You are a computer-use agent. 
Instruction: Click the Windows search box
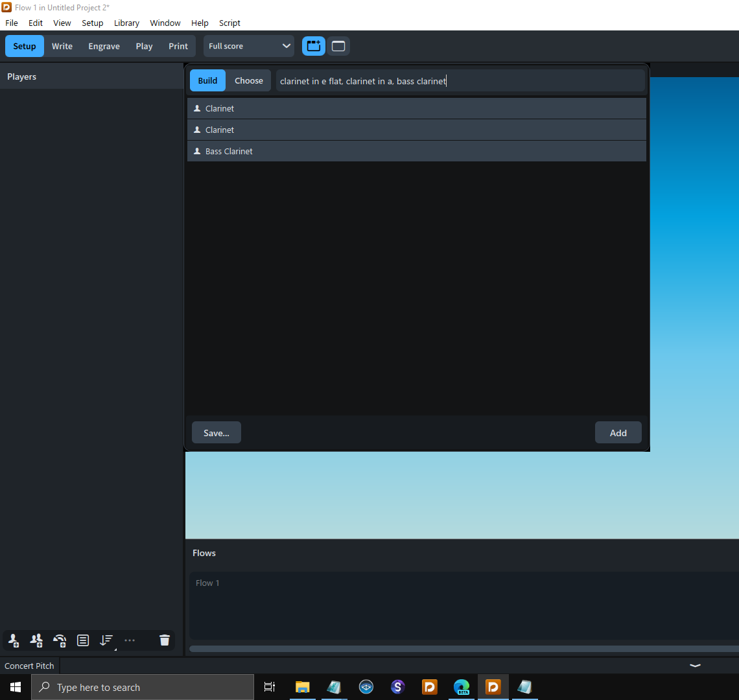(x=143, y=687)
